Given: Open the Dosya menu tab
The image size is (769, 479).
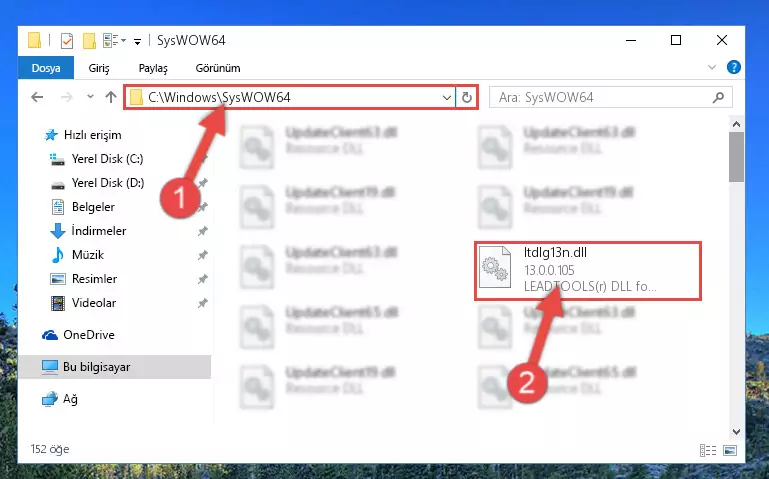Looking at the screenshot, I should tap(46, 68).
